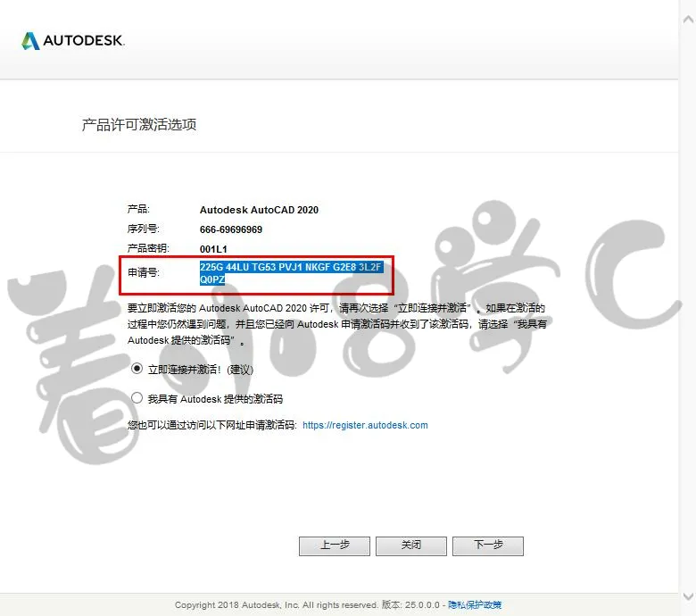Viewport: 696px width, 616px height.
Task: Click the scrollbar down arrow
Action: 688,596
